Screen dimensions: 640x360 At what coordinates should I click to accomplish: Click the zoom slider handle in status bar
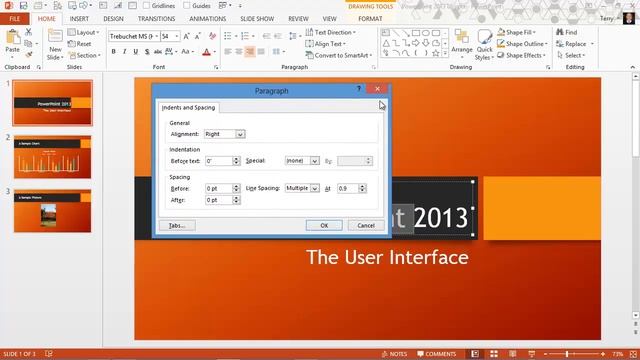(x=567, y=354)
